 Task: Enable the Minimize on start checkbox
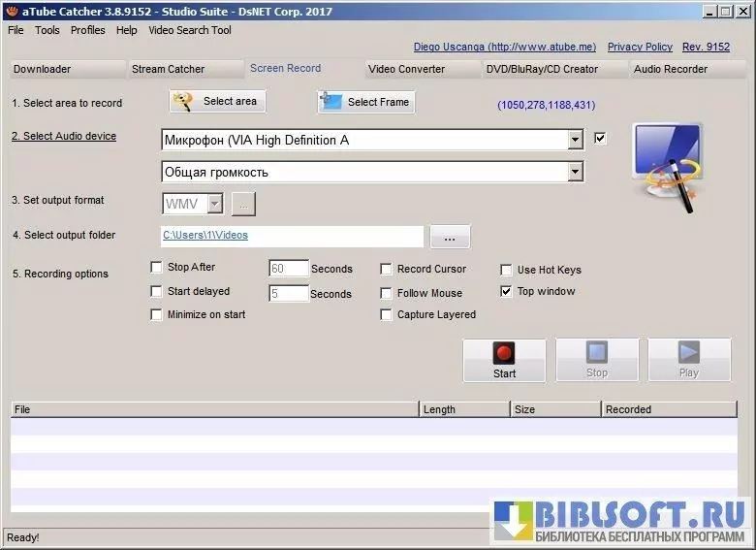click(x=157, y=314)
